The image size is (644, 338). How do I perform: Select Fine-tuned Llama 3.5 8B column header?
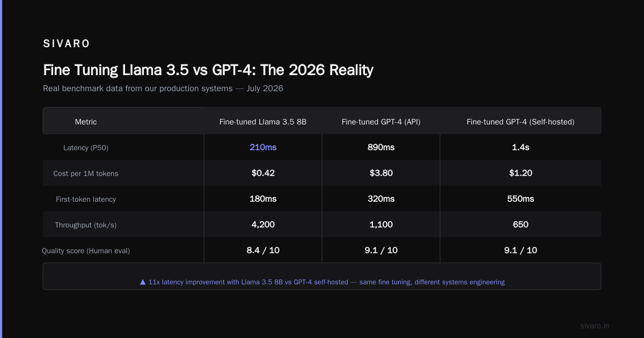click(263, 122)
